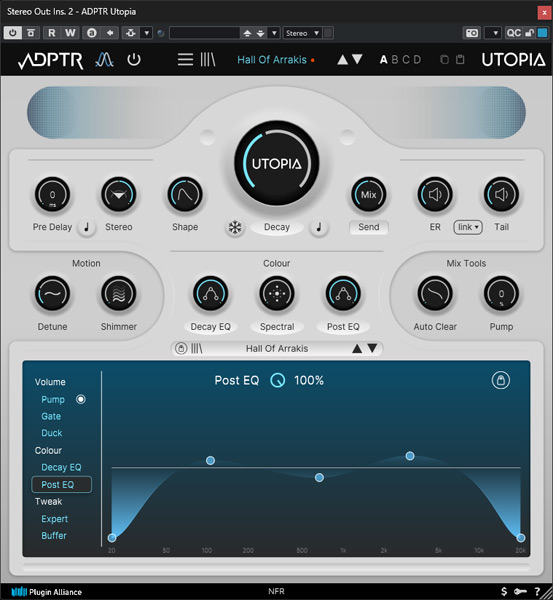Click the freeze snowflake icon
The image size is (553, 600).
[235, 227]
